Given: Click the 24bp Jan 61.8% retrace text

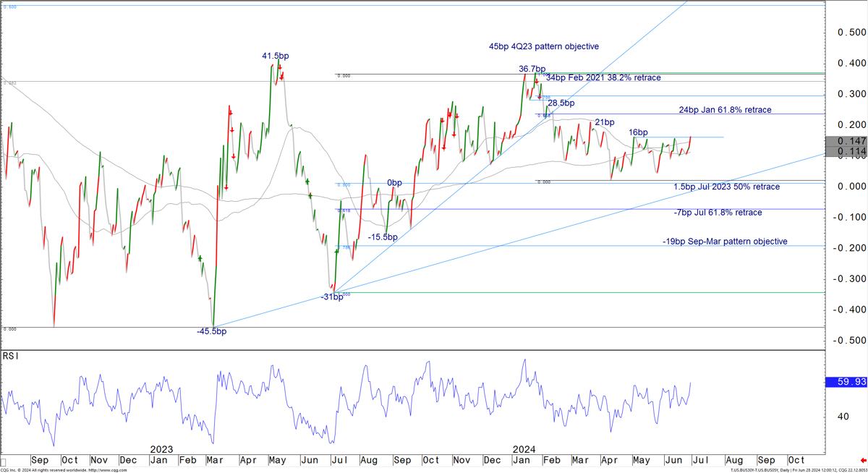Looking at the screenshot, I should coord(725,110).
